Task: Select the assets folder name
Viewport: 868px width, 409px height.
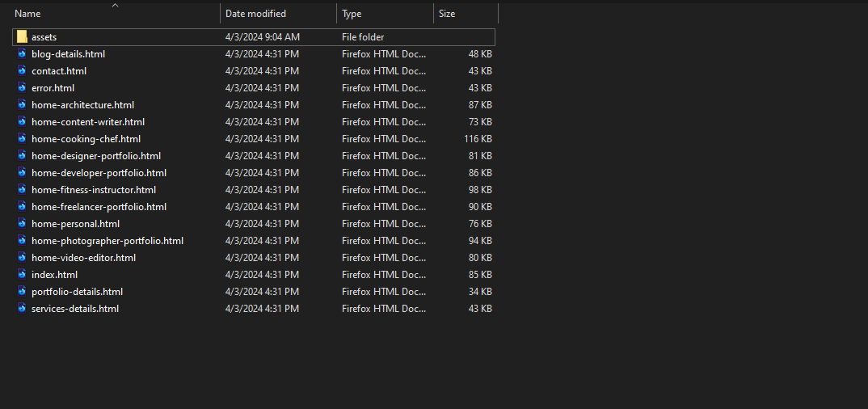Action: point(44,37)
